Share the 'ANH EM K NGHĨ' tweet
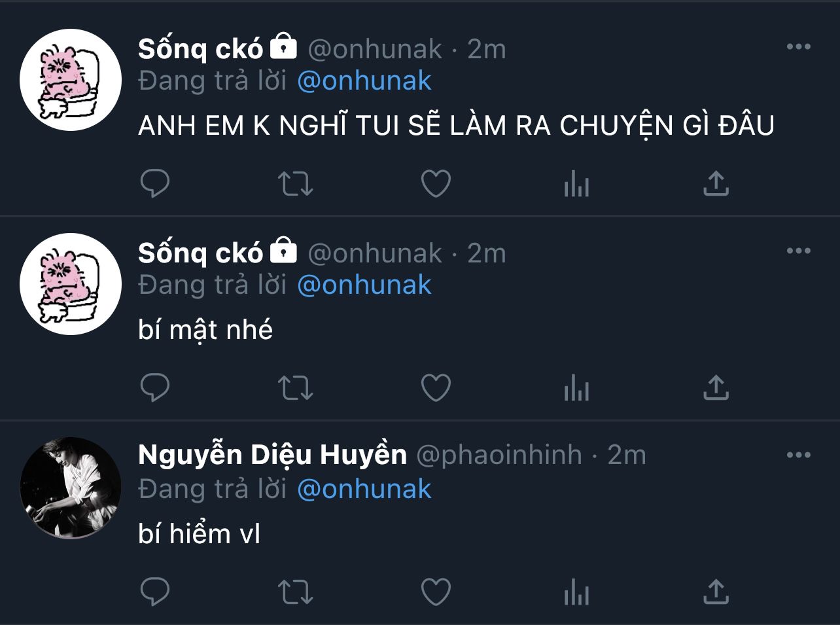Viewport: 840px width, 625px height. click(716, 184)
